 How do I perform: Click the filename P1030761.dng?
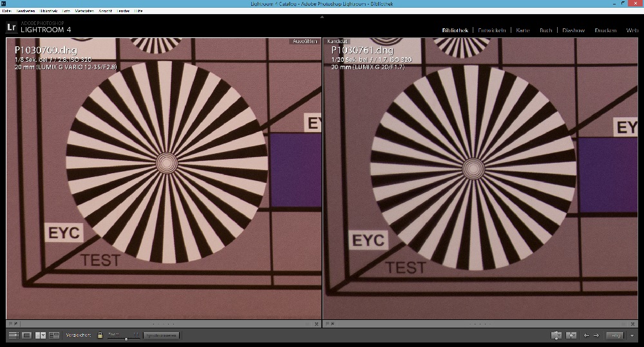pos(362,50)
